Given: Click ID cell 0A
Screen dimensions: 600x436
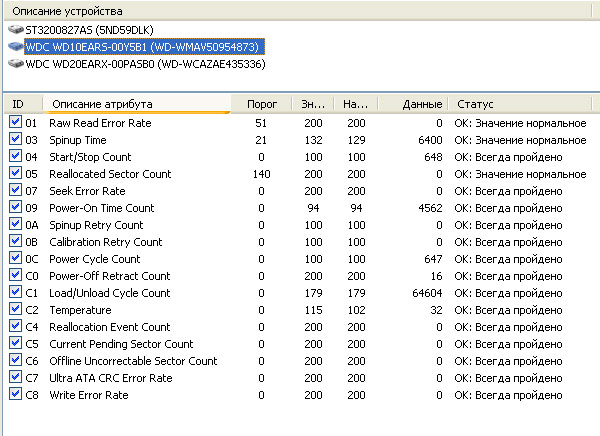Looking at the screenshot, I should (32, 225).
